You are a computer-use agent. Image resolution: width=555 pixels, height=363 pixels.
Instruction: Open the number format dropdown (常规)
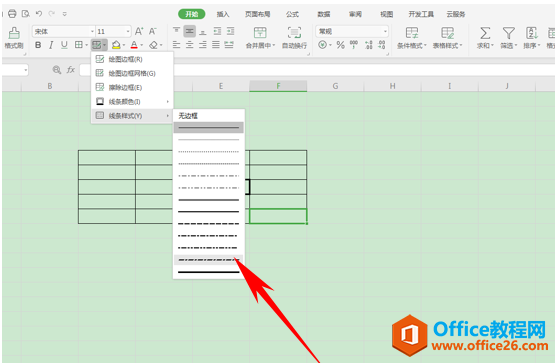(x=385, y=31)
